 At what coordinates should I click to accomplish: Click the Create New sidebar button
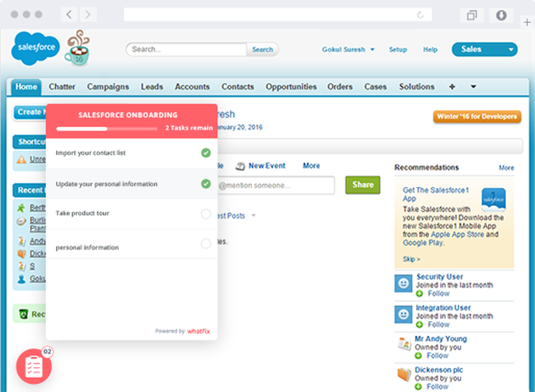29,113
